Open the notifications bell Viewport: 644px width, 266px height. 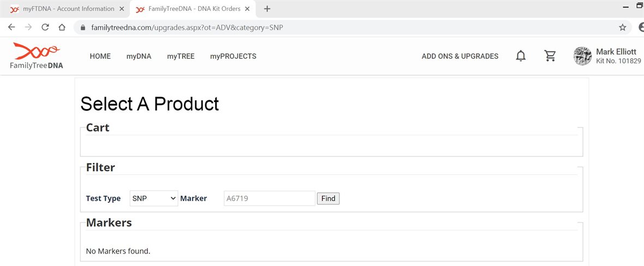(x=521, y=56)
